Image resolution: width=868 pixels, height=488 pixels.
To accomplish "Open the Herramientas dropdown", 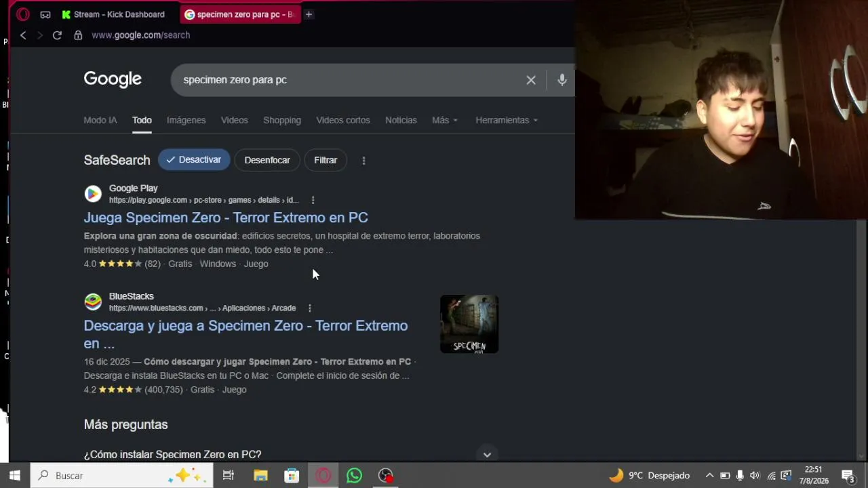I will pos(507,120).
